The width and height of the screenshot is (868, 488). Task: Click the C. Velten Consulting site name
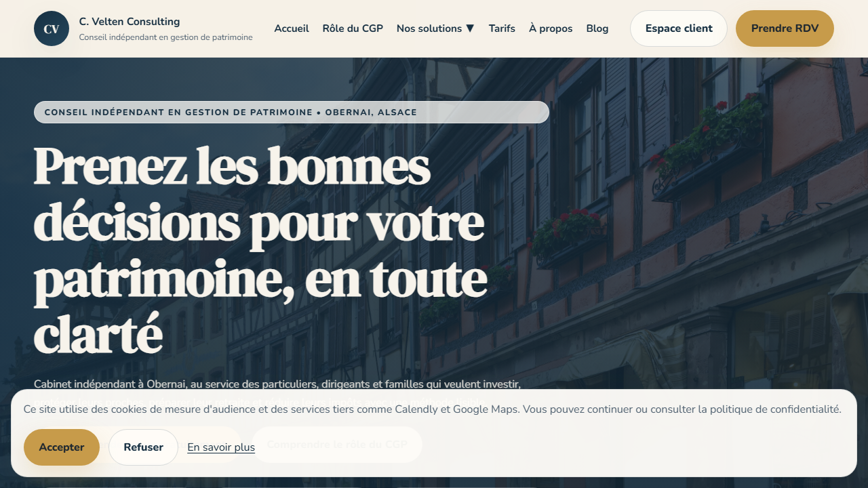(129, 22)
